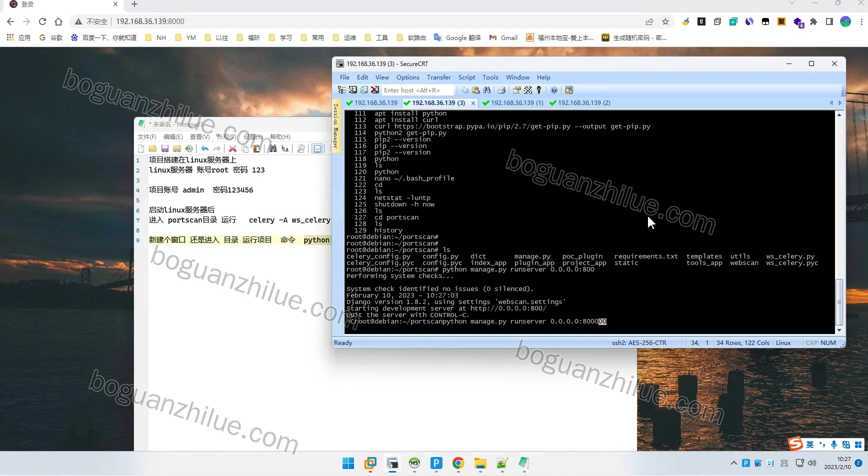Open the Gmail bookmark
This screenshot has width=868, height=476.
click(x=503, y=37)
